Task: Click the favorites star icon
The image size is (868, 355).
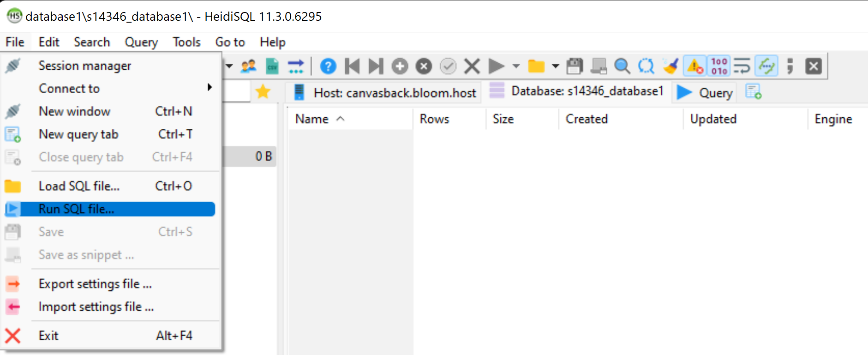Action: pyautogui.click(x=263, y=92)
